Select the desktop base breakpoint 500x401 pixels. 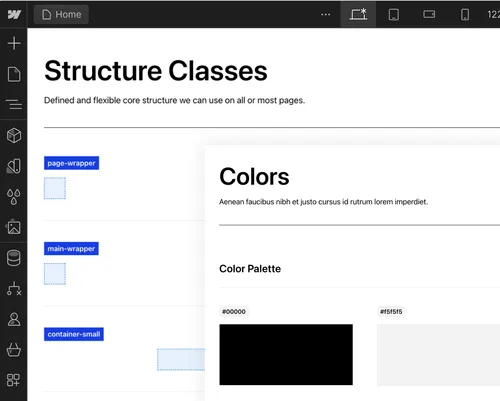pos(358,14)
